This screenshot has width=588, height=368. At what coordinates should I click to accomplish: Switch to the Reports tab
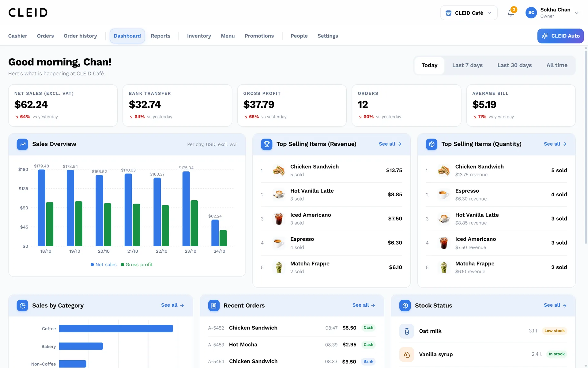coord(160,36)
